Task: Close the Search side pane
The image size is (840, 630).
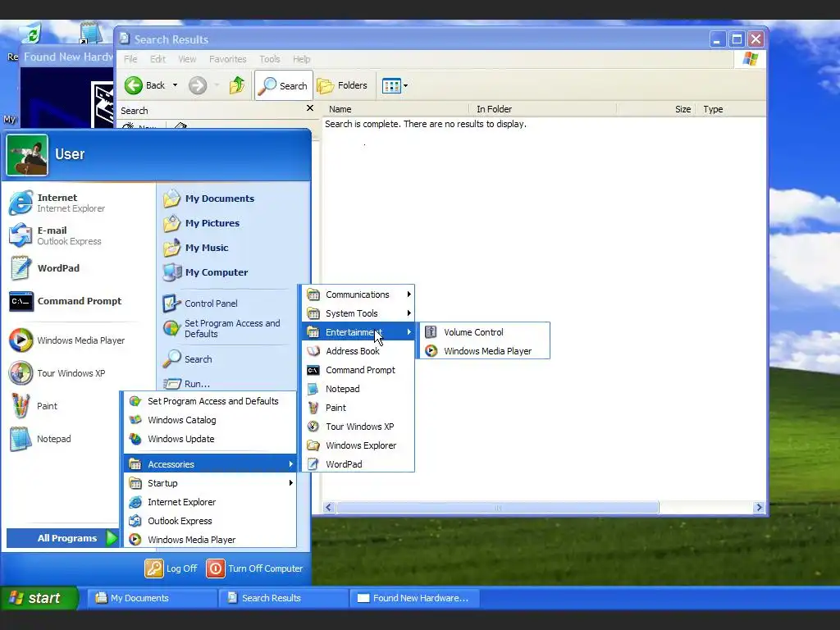Action: pyautogui.click(x=309, y=108)
